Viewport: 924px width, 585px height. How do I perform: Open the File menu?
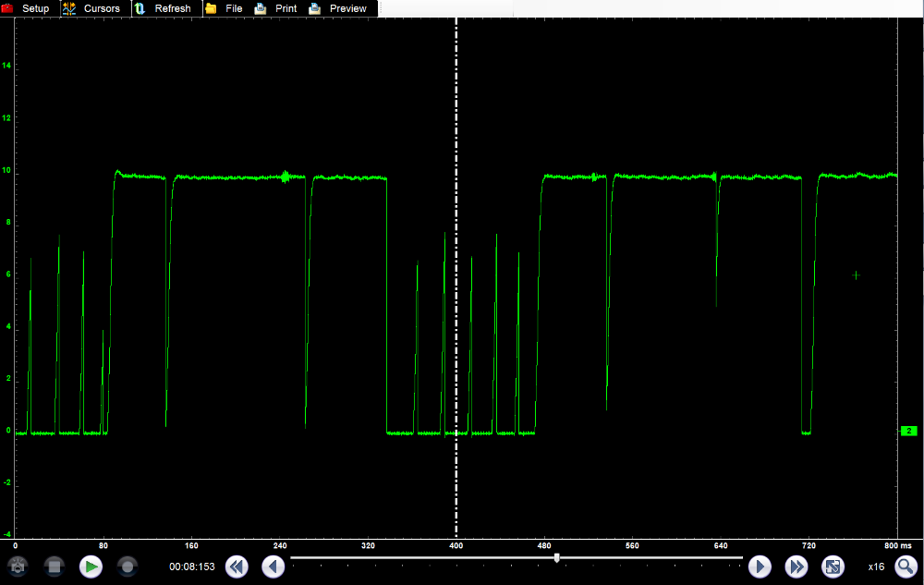point(234,8)
